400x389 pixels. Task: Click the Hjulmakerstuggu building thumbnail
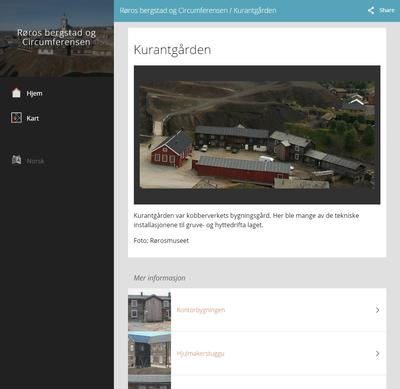click(x=149, y=353)
